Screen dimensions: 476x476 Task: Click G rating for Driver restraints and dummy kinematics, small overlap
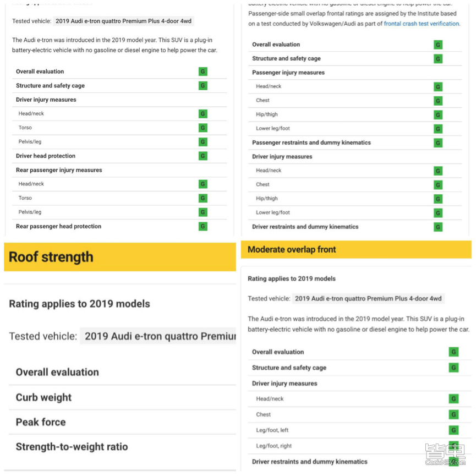(437, 227)
